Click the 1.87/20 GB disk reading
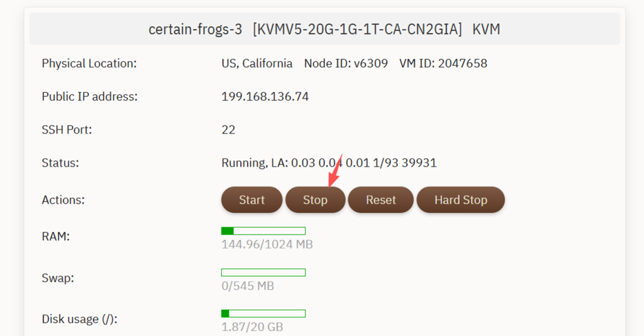644x336 pixels. click(x=252, y=327)
